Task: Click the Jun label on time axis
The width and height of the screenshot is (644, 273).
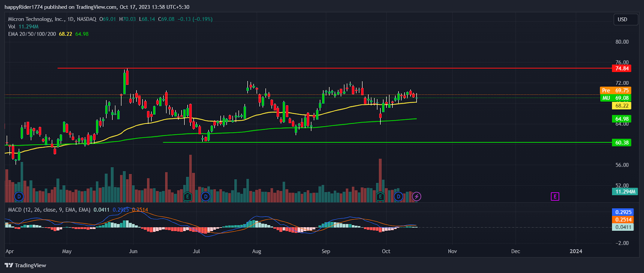Action: click(133, 251)
